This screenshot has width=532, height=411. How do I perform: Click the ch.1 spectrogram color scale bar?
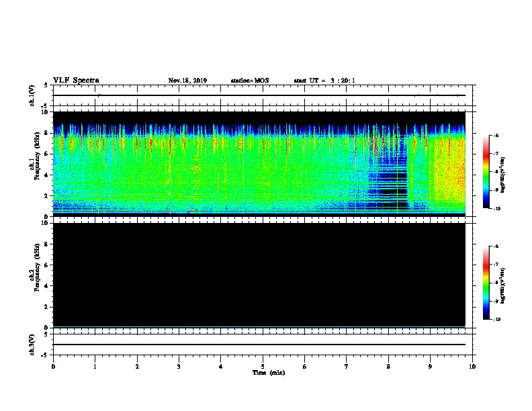point(486,172)
